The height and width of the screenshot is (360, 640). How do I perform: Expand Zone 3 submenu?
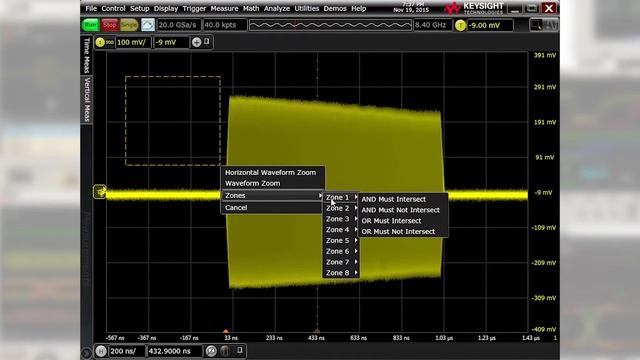click(341, 219)
